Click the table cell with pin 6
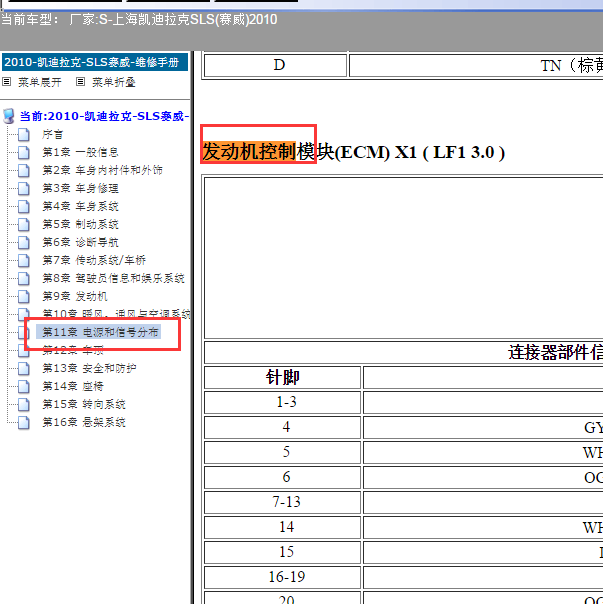This screenshot has height=604, width=603. (282, 477)
